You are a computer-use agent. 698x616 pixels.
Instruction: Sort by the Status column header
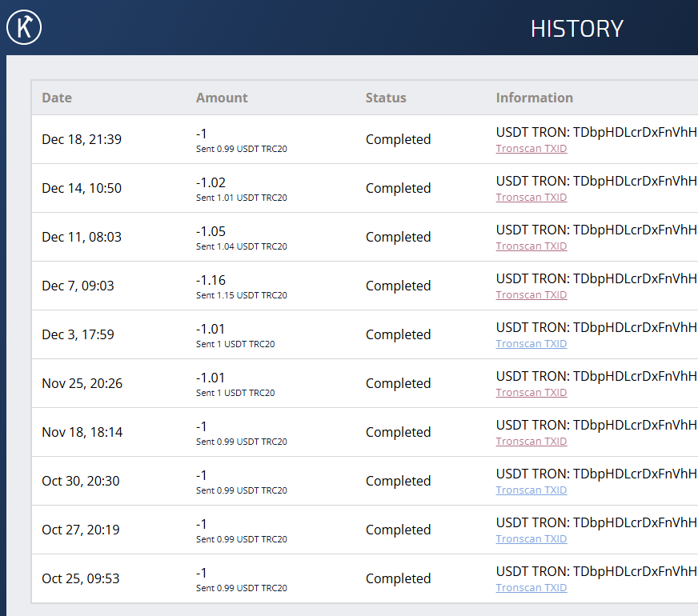(x=386, y=97)
